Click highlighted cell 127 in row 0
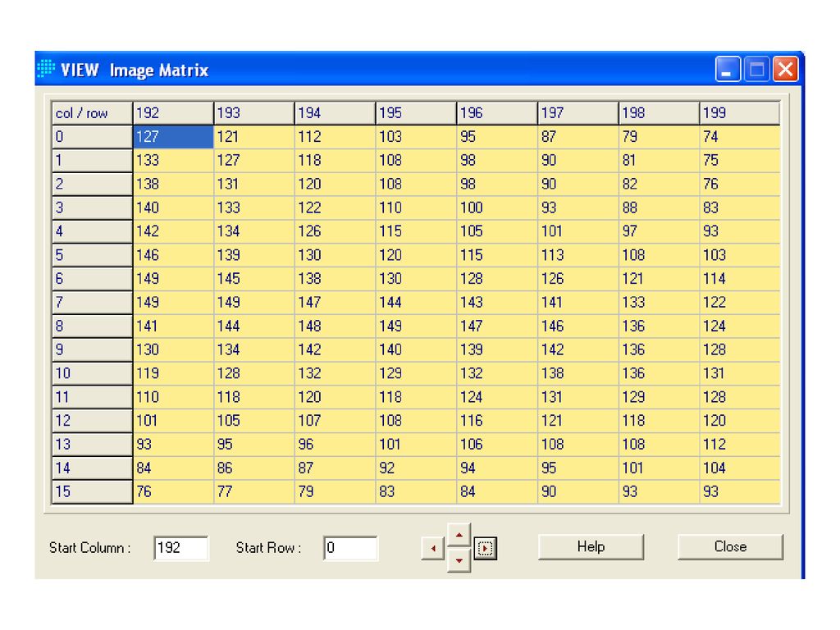 point(173,137)
